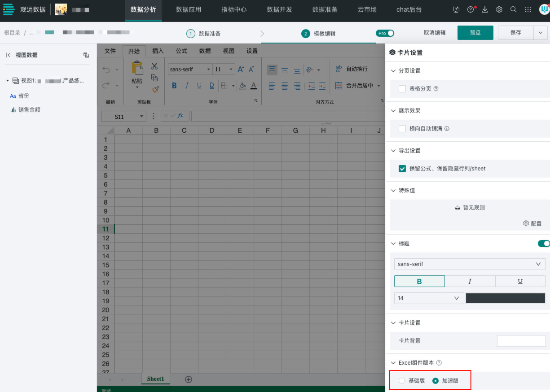
Task: Open the title font sans-serif dropdown
Action: click(470, 264)
